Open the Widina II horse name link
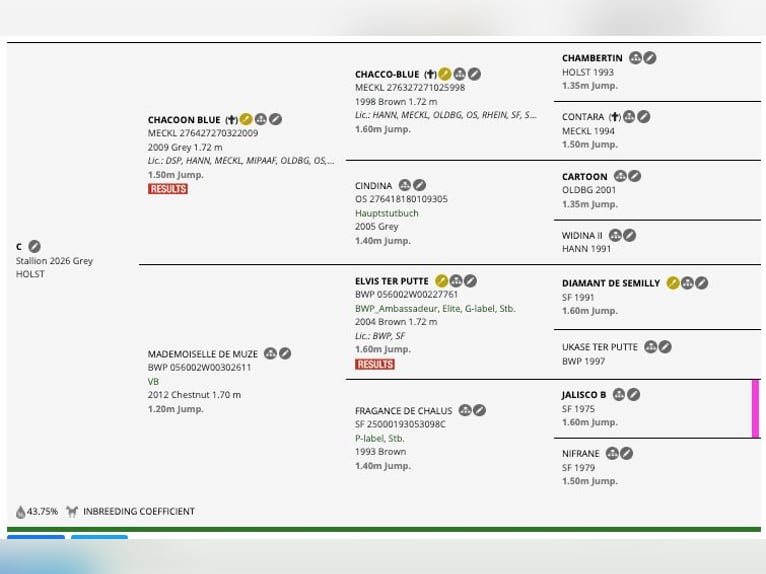The width and height of the screenshot is (766, 574). point(582,235)
